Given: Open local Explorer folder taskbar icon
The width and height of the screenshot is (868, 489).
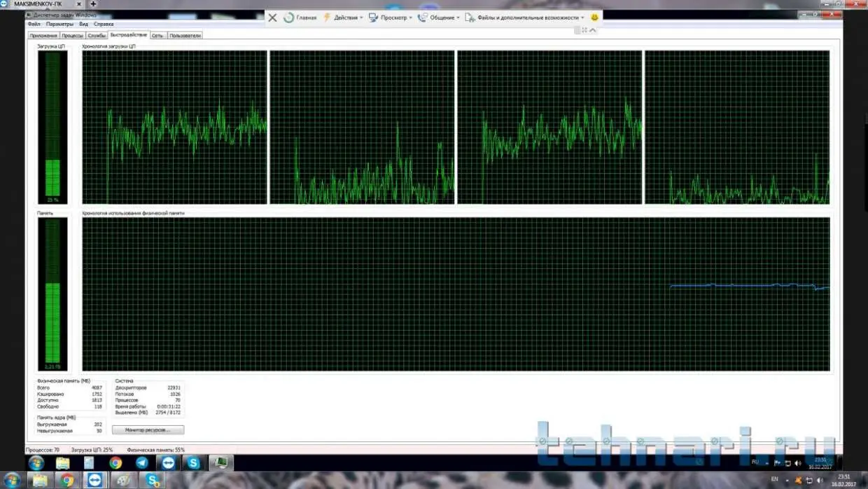Looking at the screenshot, I should [40, 480].
